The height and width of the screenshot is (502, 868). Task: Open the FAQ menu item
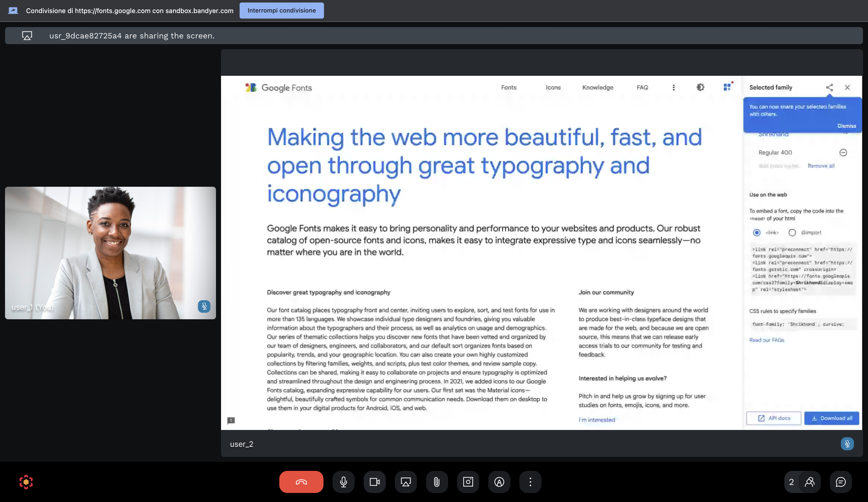tap(642, 87)
